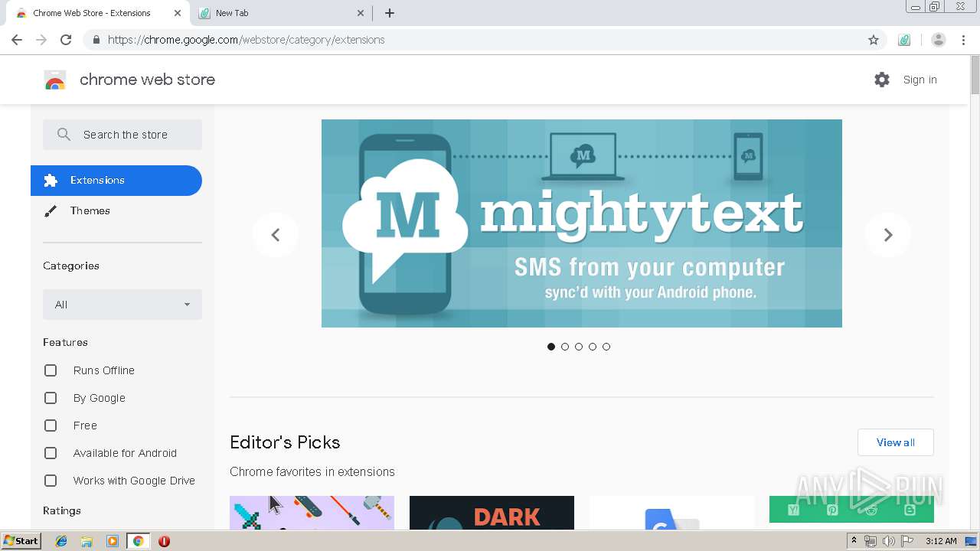Select first carousel indicator dot
Image resolution: width=980 pixels, height=551 pixels.
click(551, 347)
